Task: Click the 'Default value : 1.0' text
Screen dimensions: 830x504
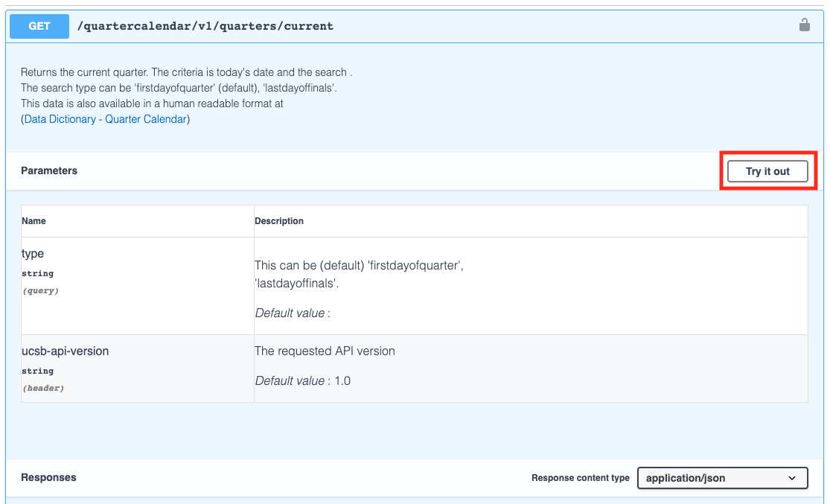Action: pos(303,380)
